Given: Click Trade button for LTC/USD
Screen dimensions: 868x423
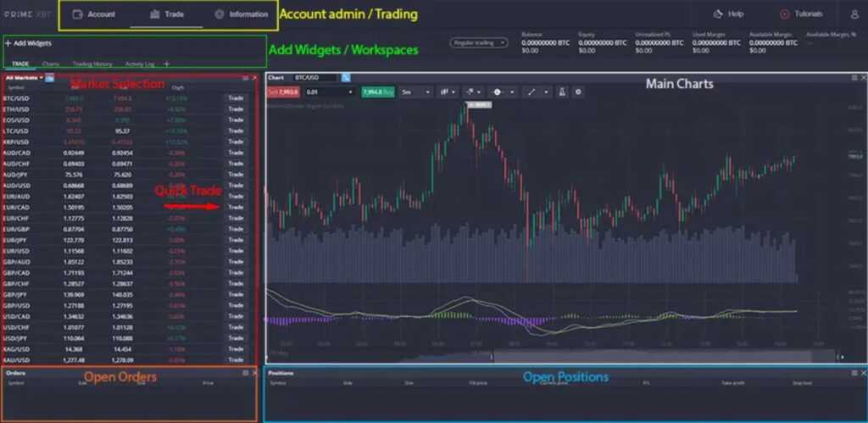Looking at the screenshot, I should [x=236, y=131].
